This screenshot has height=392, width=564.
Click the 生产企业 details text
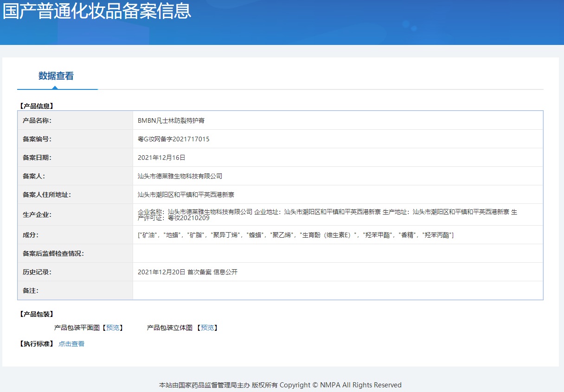327,215
